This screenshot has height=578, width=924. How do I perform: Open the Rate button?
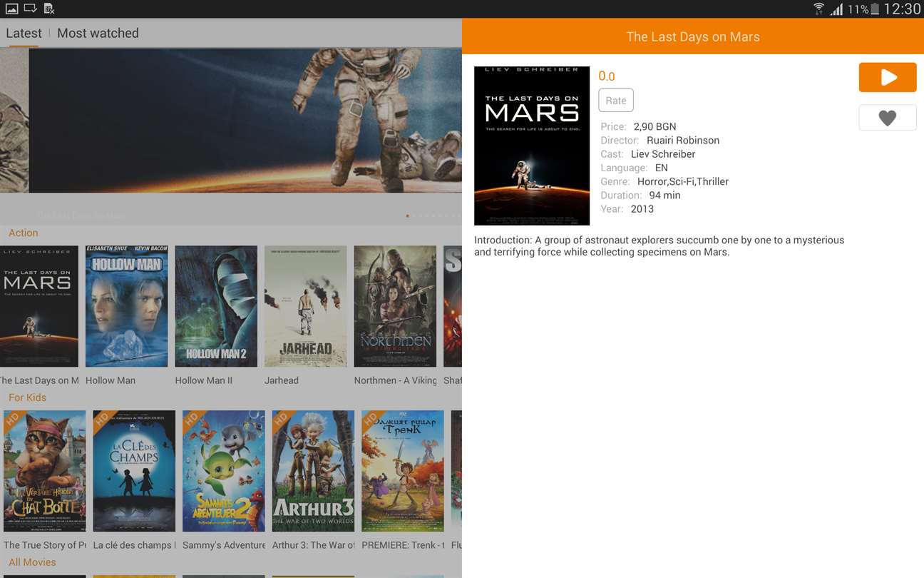616,101
